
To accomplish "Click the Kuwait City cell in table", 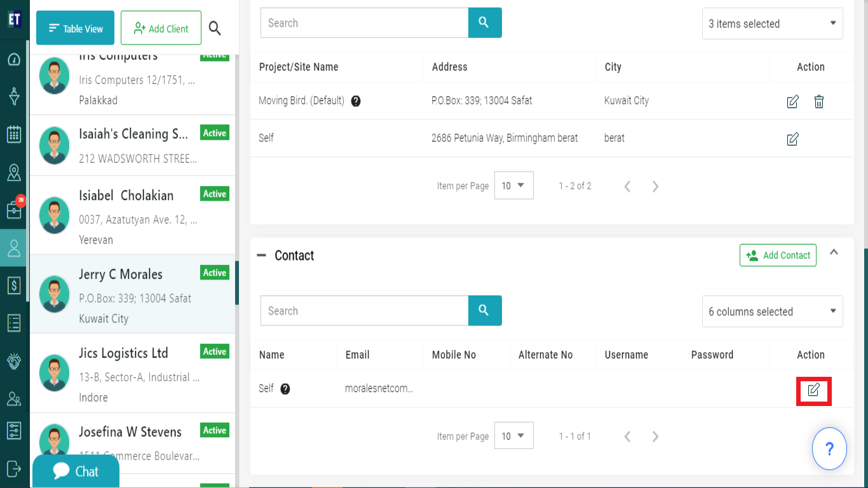I will coord(626,100).
